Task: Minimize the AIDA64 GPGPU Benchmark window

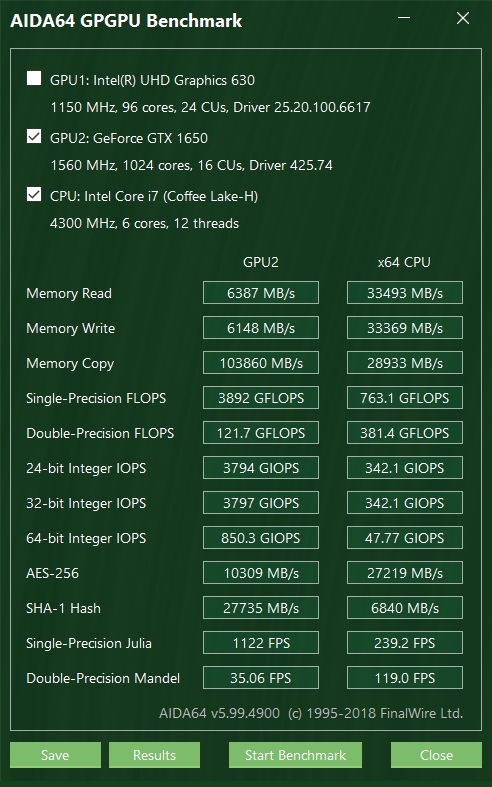Action: pyautogui.click(x=404, y=18)
